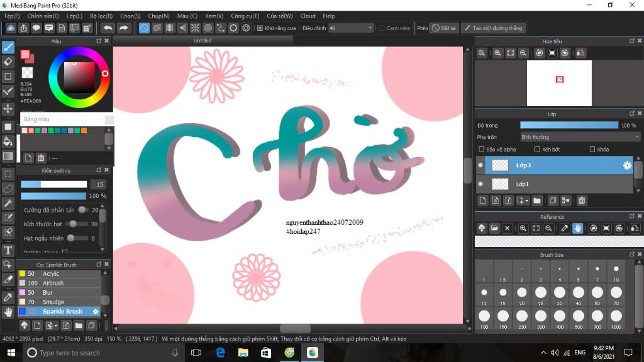The height and width of the screenshot is (362, 644).
Task: Click the Navigator canvas thumbnail
Action: (559, 83)
